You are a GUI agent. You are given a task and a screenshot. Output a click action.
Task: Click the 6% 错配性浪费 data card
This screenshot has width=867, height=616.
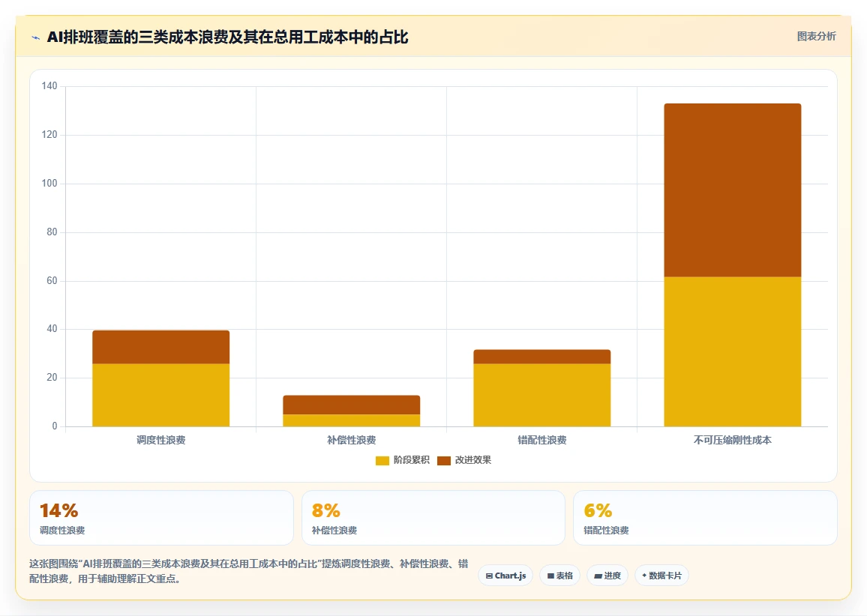tap(706, 518)
